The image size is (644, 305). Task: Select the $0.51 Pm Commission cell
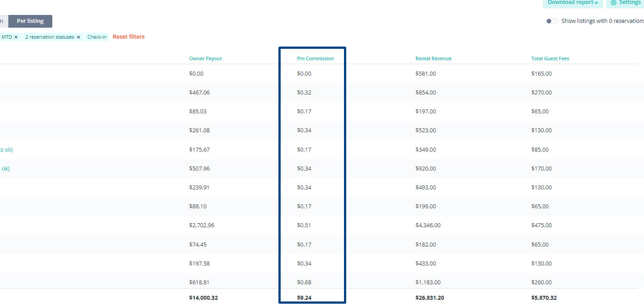pyautogui.click(x=304, y=225)
